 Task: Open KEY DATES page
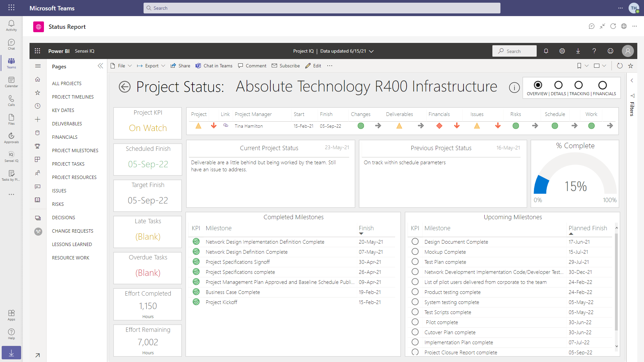[x=63, y=110]
